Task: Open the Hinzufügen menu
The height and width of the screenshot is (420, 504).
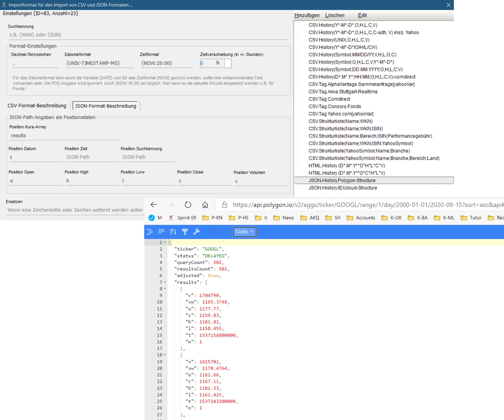Action: point(307,15)
